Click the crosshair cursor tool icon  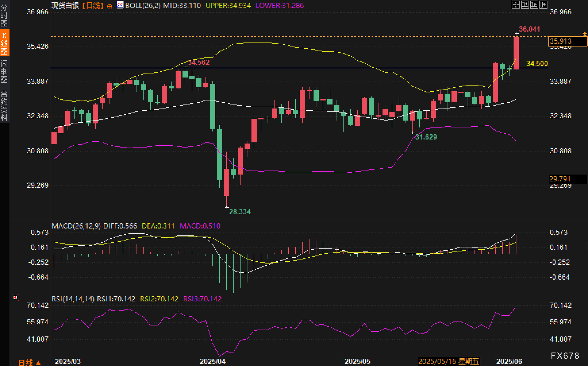click(516, 5)
